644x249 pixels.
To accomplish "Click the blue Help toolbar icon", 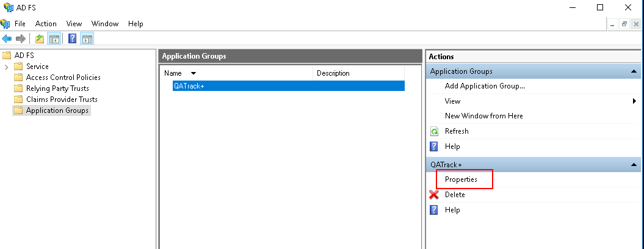I will point(72,39).
